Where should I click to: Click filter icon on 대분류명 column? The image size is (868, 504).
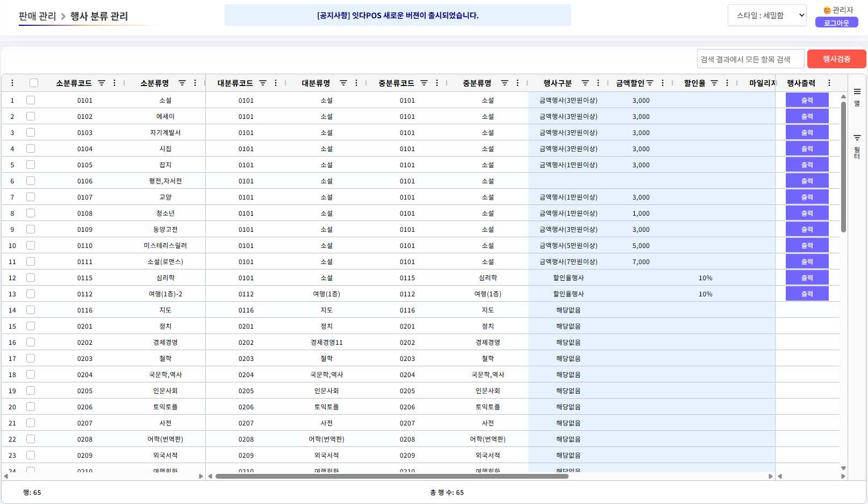coord(343,83)
